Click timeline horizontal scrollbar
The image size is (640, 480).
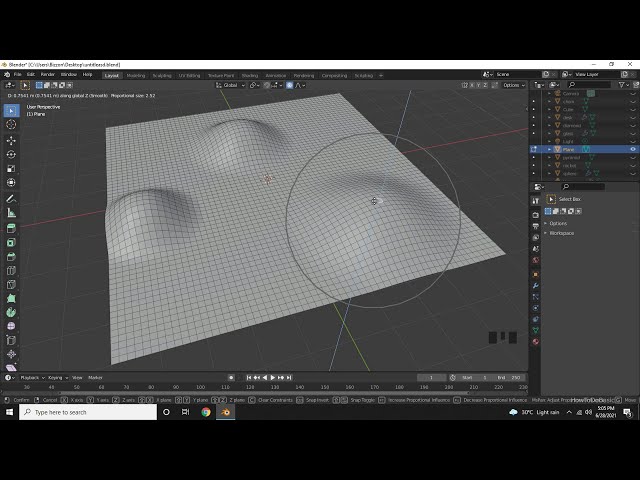tap(264, 393)
